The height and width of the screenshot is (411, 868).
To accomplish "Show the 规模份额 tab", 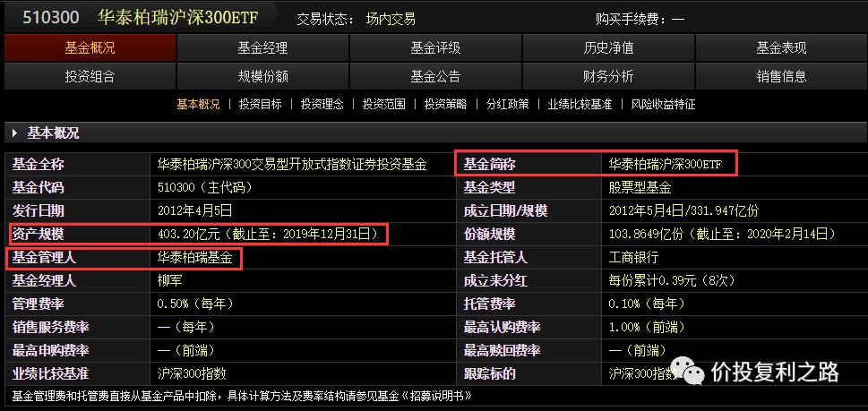I will 262,76.
